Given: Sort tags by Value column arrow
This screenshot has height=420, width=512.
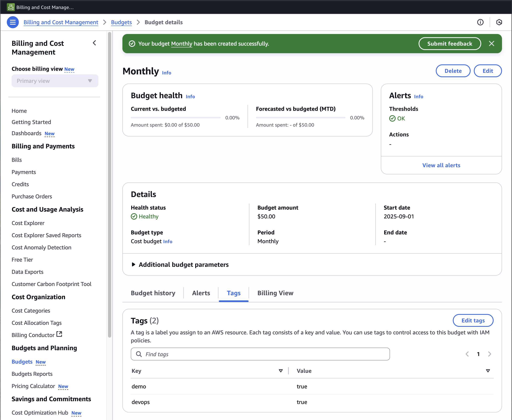Looking at the screenshot, I should (x=488, y=371).
